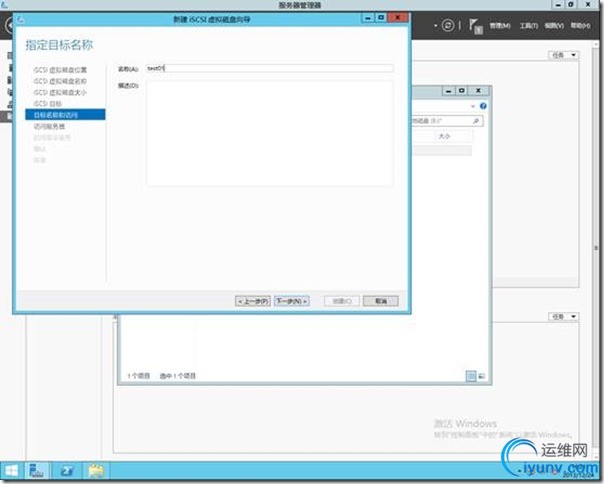Refresh Server Manager with the circular arrows icon
604x484 pixels.
[448, 25]
